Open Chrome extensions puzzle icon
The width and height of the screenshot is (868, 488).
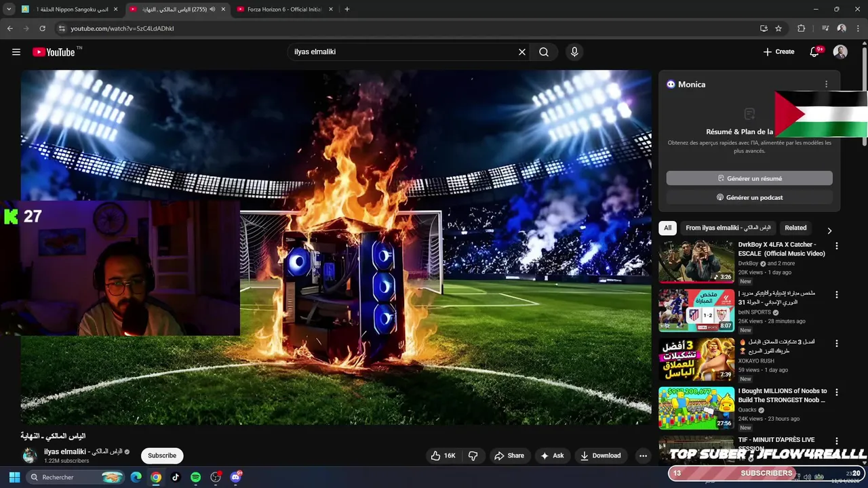pos(801,28)
